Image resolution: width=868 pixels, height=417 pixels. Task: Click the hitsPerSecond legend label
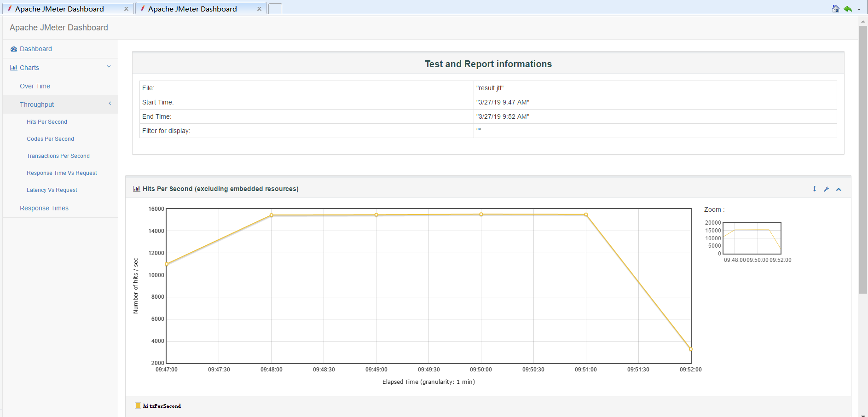pos(162,406)
